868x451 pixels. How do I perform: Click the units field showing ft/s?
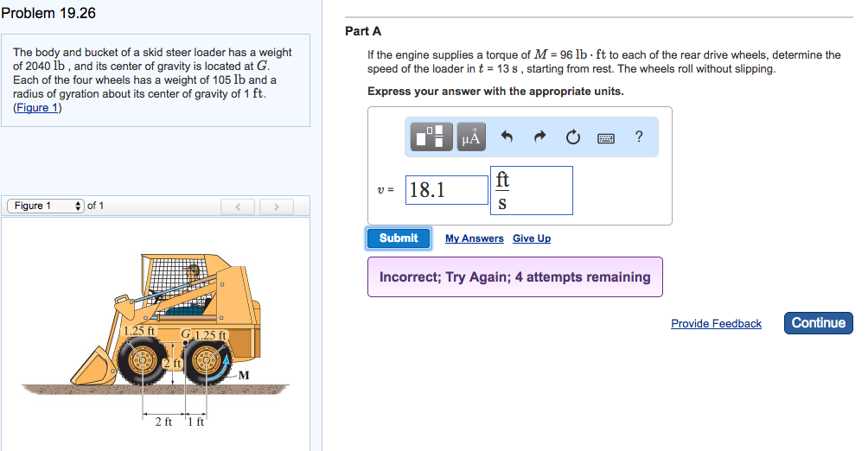[x=531, y=190]
